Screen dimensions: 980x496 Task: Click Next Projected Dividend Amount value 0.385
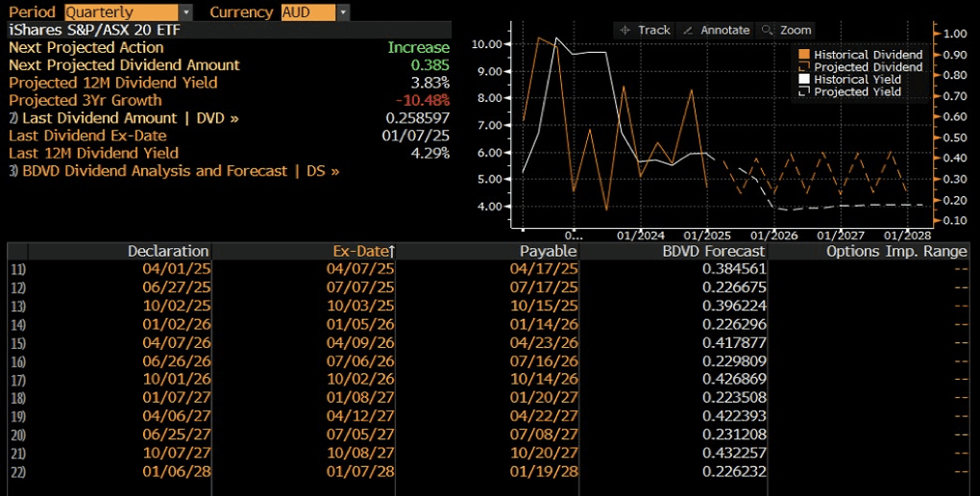(x=430, y=65)
